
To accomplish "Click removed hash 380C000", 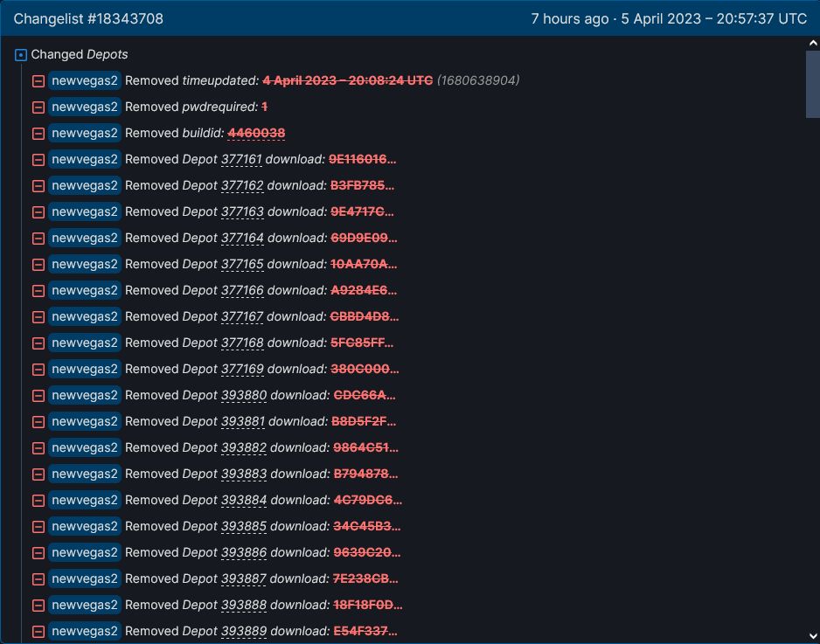I will [365, 369].
